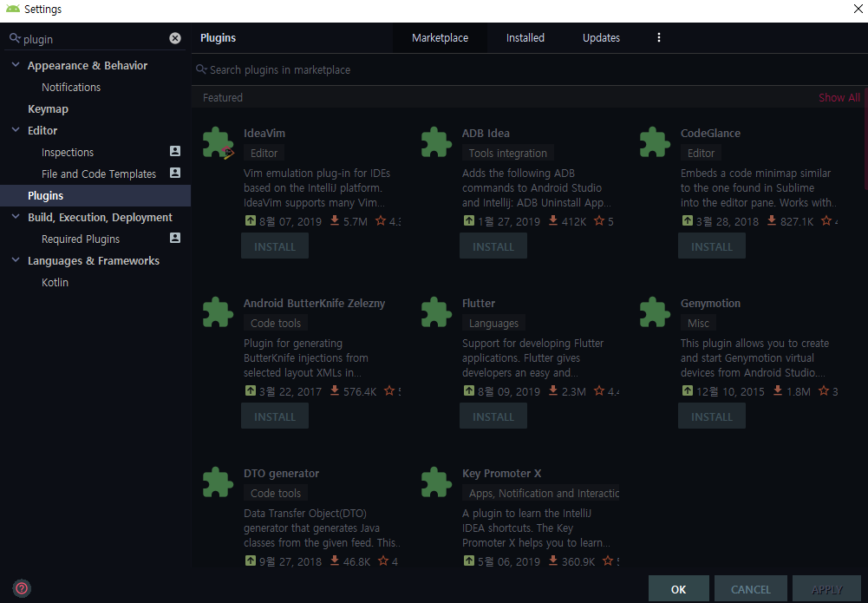Click the ADB Idea plugin icon
Screen dimensions: 868x603
click(436, 142)
